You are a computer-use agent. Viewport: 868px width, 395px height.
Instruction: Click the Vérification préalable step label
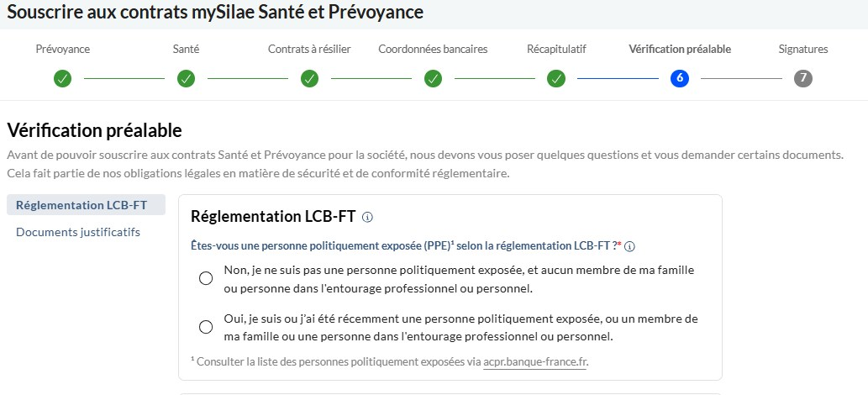tap(680, 50)
